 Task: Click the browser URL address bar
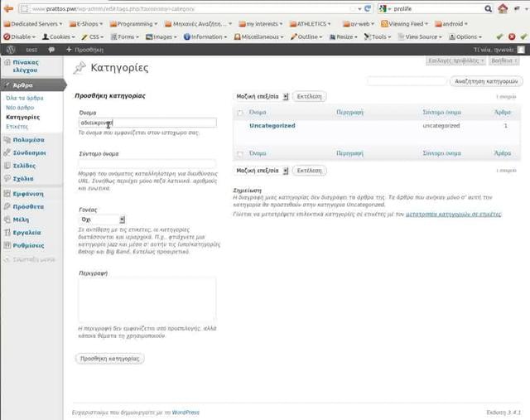(x=190, y=9)
